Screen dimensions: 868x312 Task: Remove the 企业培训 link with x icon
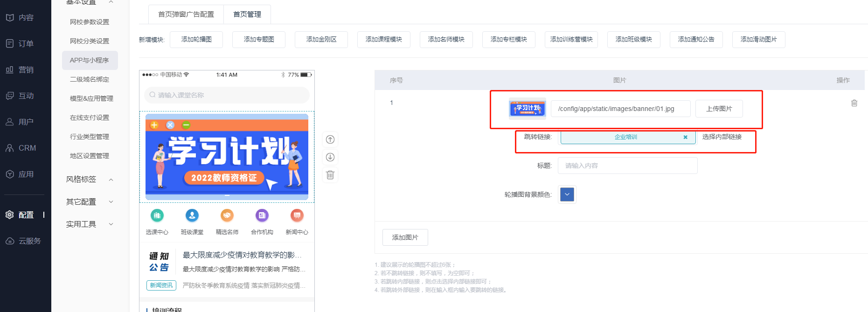685,137
